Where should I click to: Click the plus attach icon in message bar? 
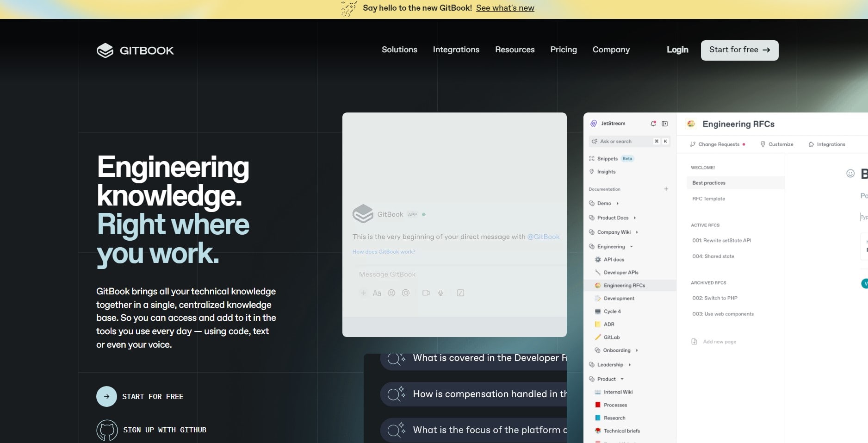click(363, 293)
